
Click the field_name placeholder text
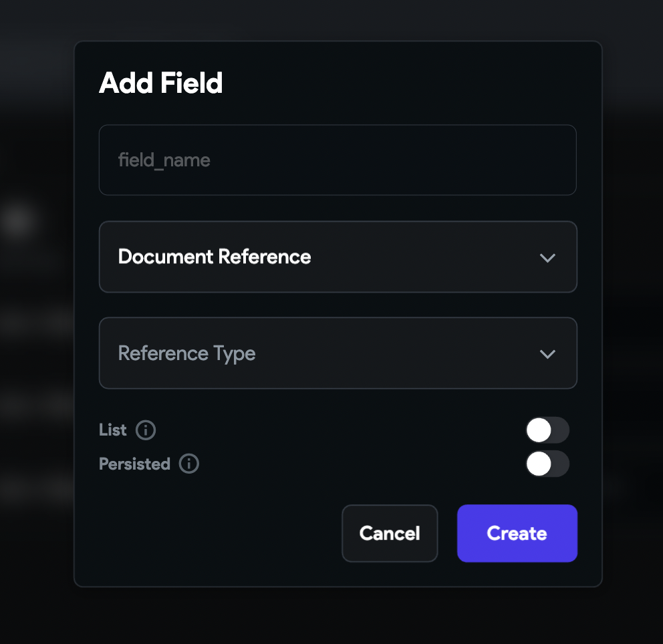[164, 160]
